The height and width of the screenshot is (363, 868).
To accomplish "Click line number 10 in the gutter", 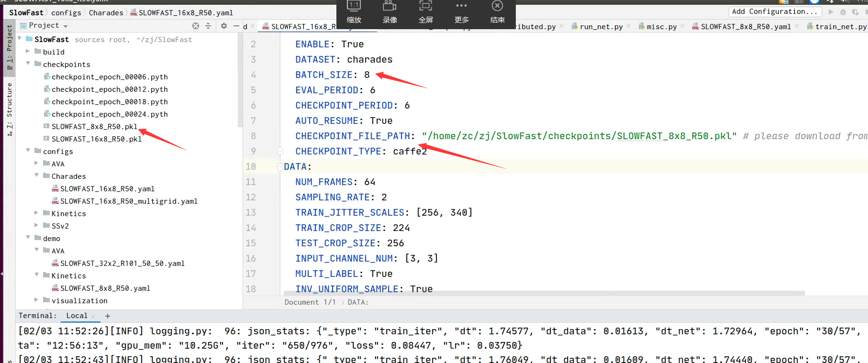I will coord(251,166).
